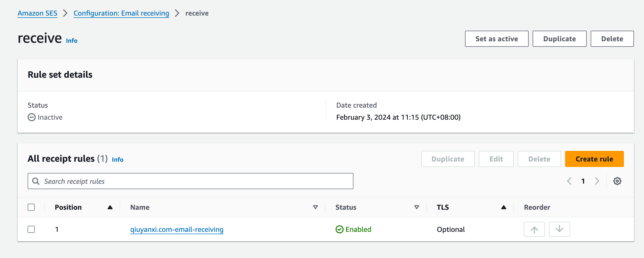The image size is (644, 258).
Task: Go to Configuration: Email receiving breadcrumb
Action: point(121,13)
